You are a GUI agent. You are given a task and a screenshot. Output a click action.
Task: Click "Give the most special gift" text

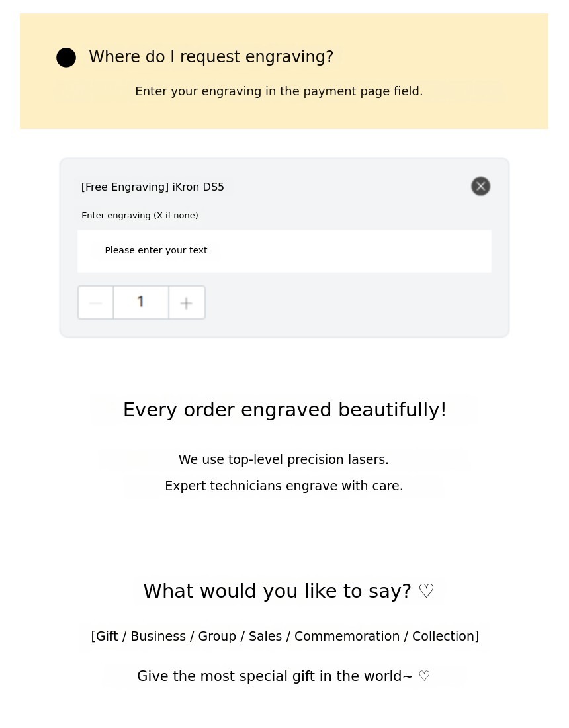pos(218,676)
